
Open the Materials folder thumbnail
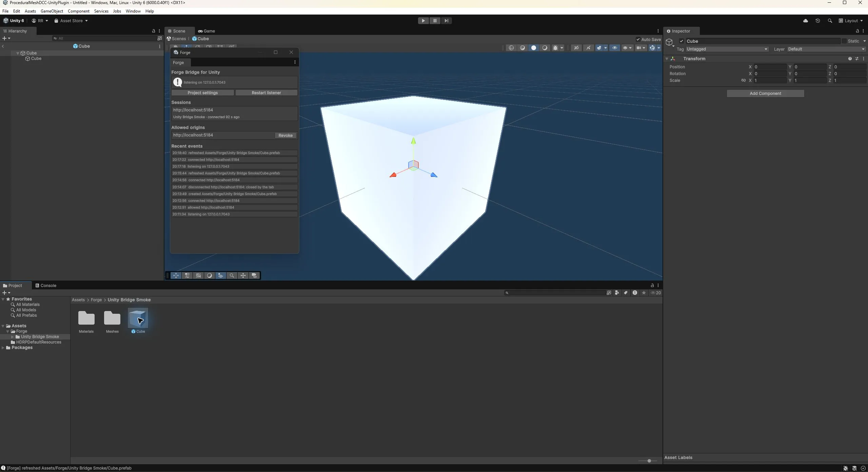coord(86,319)
